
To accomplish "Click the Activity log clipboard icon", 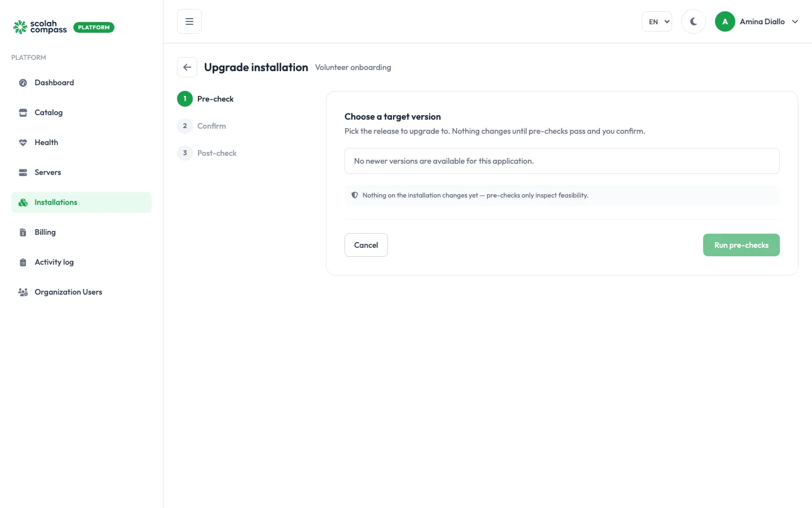I will [x=23, y=262].
